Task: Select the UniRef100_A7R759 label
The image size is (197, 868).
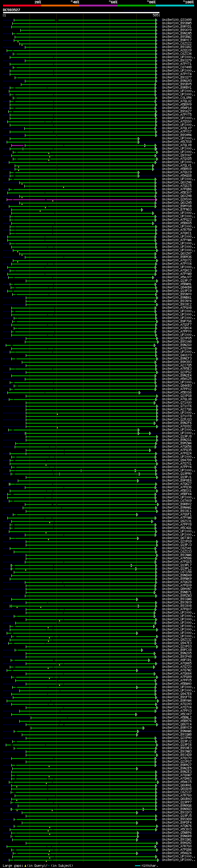Action: [x=177, y=230]
